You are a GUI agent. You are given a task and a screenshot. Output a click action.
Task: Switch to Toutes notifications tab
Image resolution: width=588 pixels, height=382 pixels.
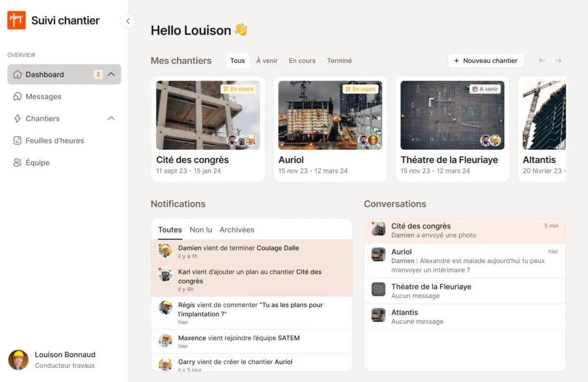[x=170, y=230]
